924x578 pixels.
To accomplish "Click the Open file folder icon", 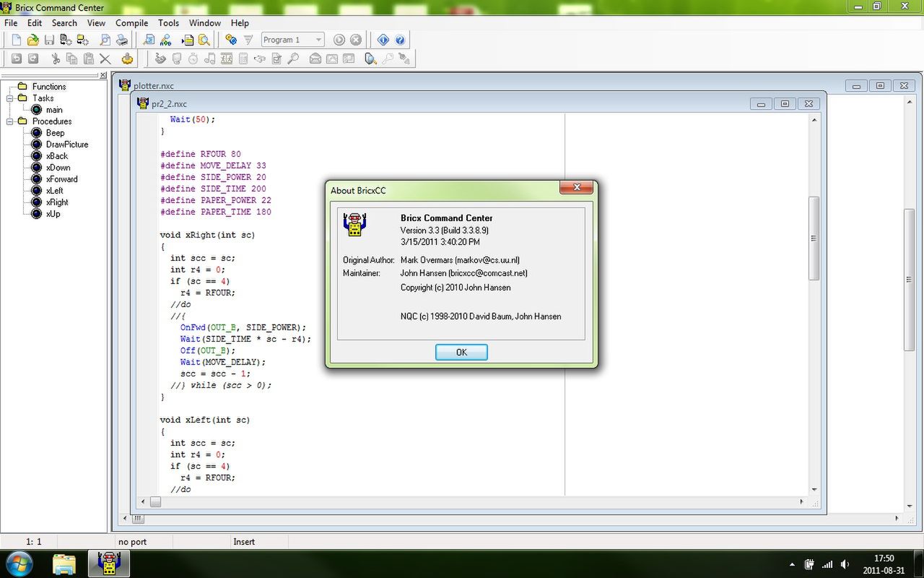I will pyautogui.click(x=32, y=40).
